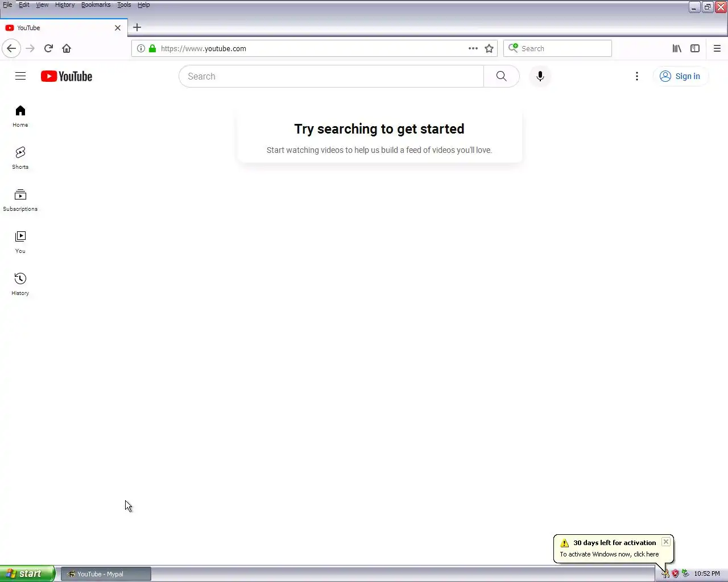The image size is (728, 582).
Task: Open the Bookmarks menu
Action: click(x=96, y=5)
